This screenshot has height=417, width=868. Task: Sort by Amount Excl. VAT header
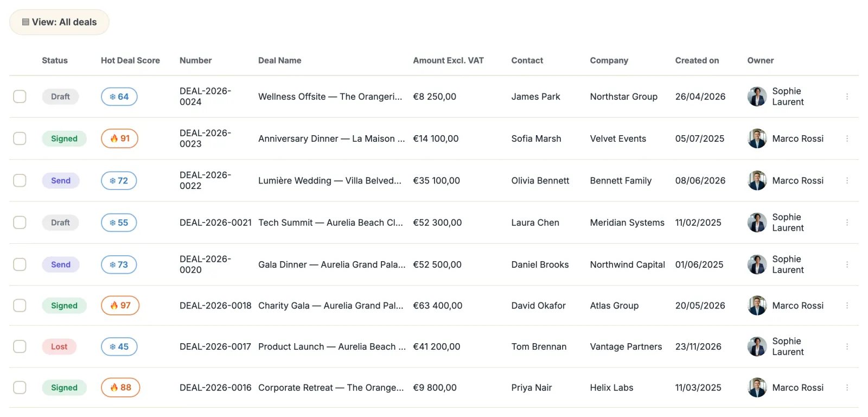point(448,60)
